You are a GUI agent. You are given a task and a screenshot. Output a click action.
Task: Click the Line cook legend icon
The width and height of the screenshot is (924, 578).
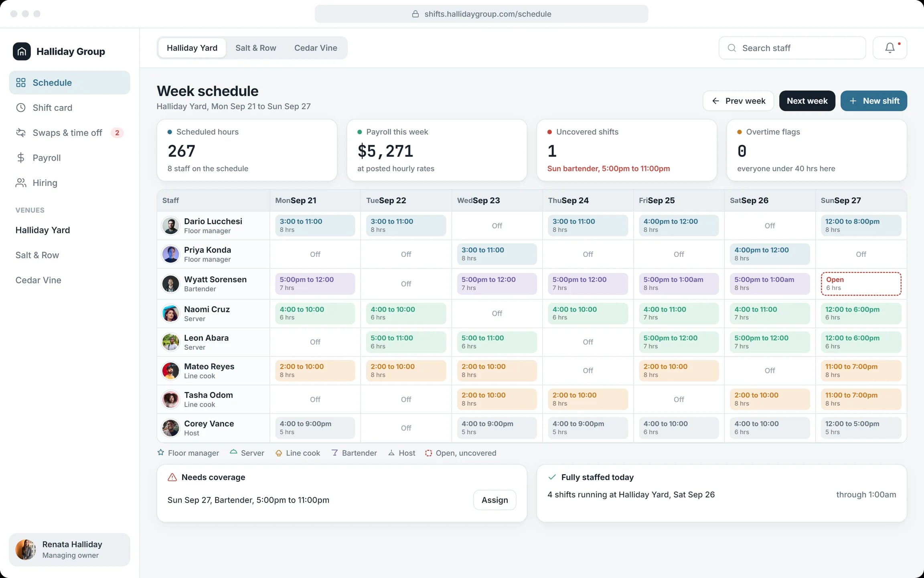279,453
